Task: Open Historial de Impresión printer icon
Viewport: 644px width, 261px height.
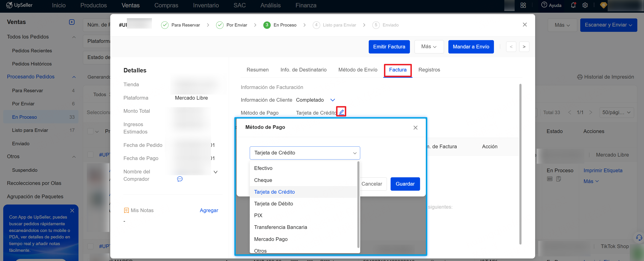Action: coord(580,77)
